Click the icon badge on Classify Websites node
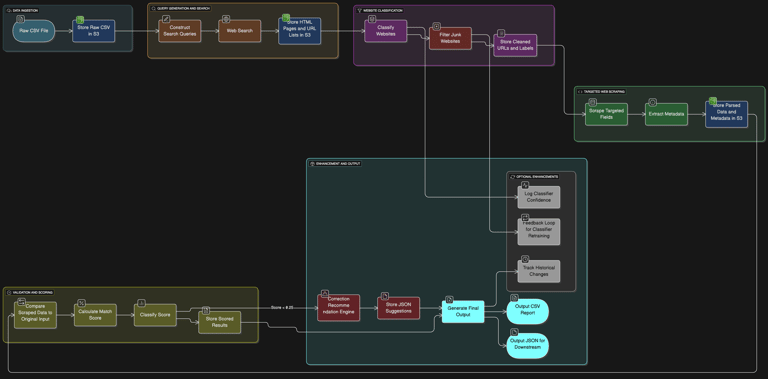This screenshot has height=379, width=768. [x=372, y=19]
